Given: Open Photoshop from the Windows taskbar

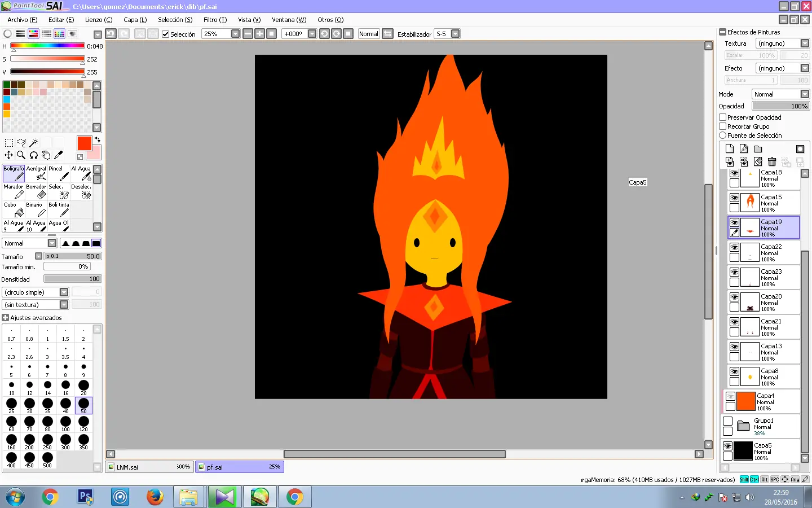Looking at the screenshot, I should tap(85, 497).
